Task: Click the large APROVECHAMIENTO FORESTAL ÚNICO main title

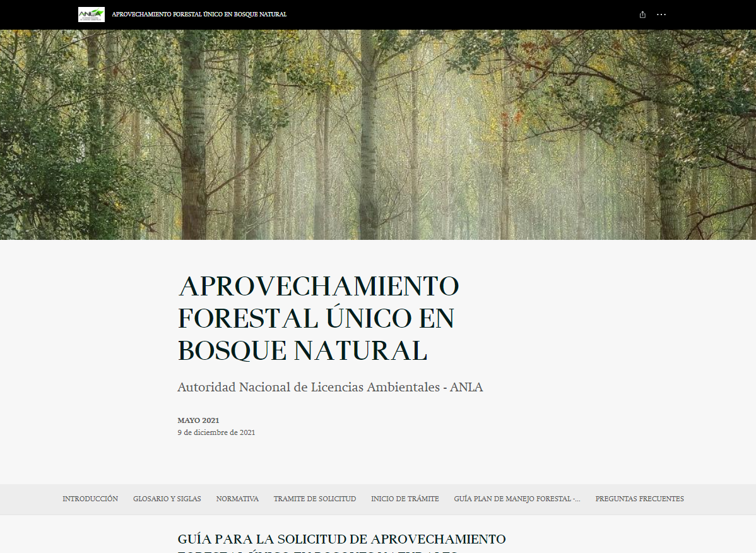Action: [318, 318]
